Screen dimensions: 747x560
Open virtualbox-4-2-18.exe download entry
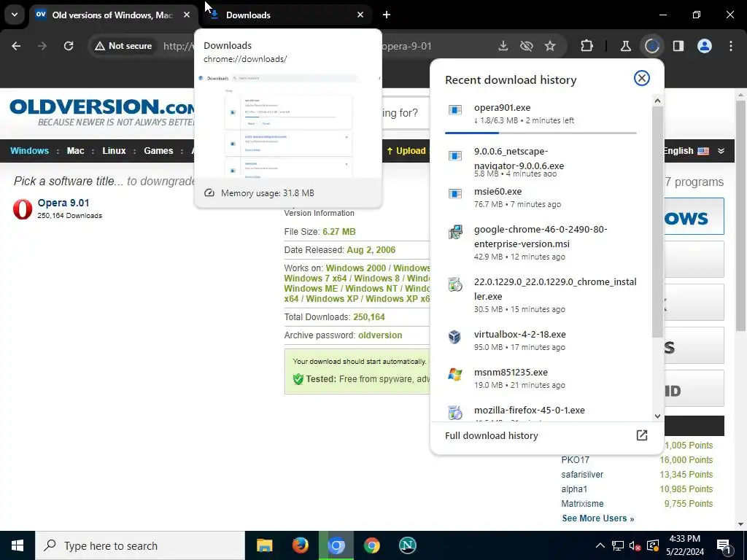pyautogui.click(x=541, y=340)
